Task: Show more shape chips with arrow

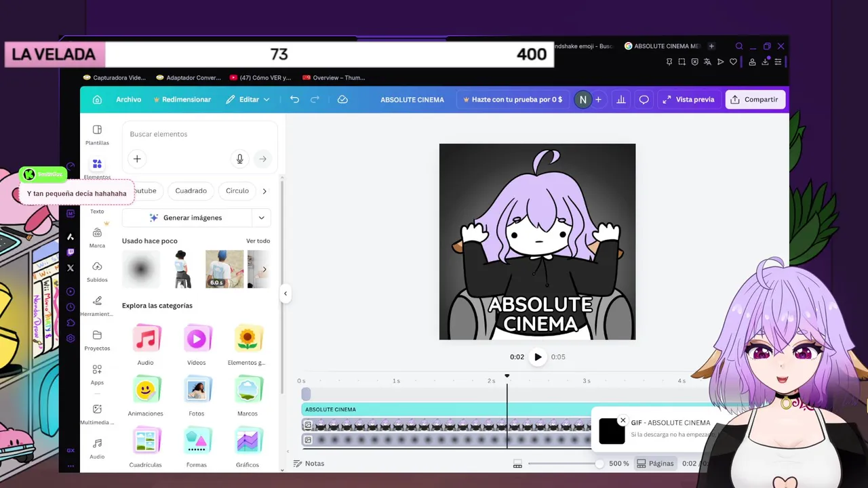Action: coord(264,191)
